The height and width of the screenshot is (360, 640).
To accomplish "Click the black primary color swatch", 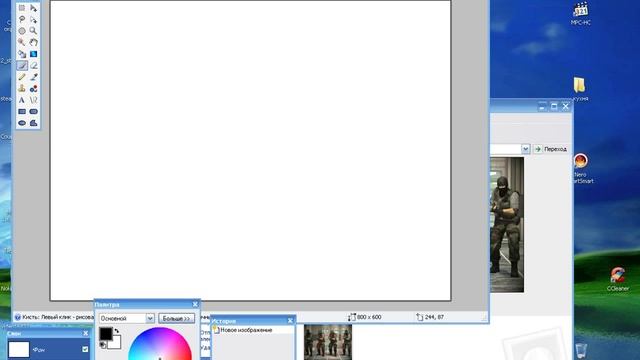I will [106, 334].
